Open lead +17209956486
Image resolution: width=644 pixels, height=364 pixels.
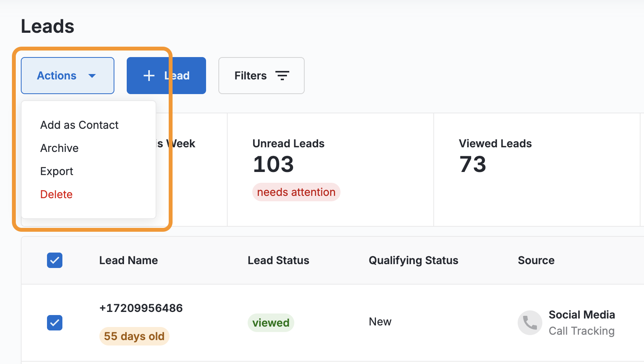pos(141,308)
